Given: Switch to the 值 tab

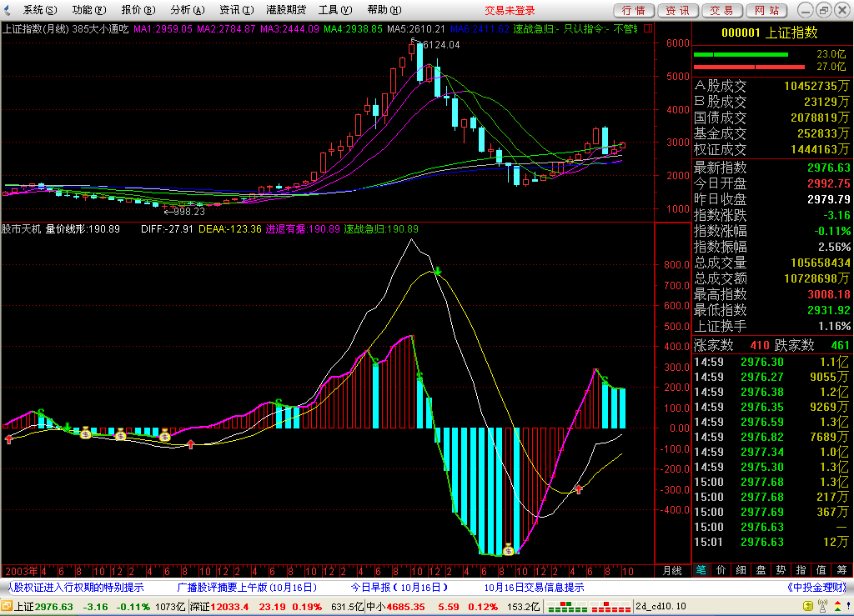Looking at the screenshot, I should click(x=821, y=570).
